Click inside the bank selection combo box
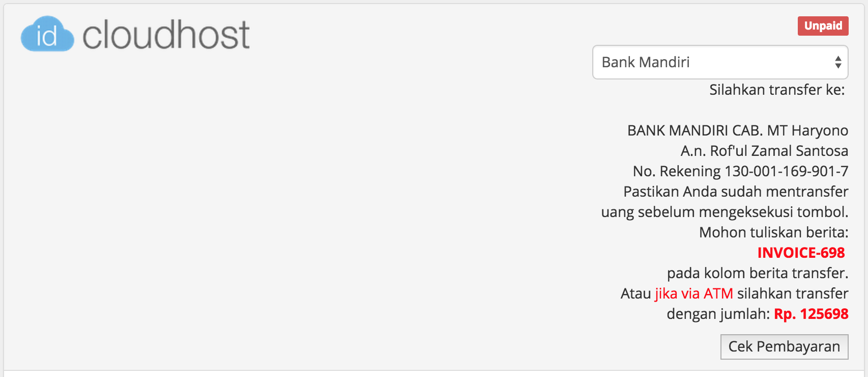This screenshot has width=868, height=377. tap(687, 62)
